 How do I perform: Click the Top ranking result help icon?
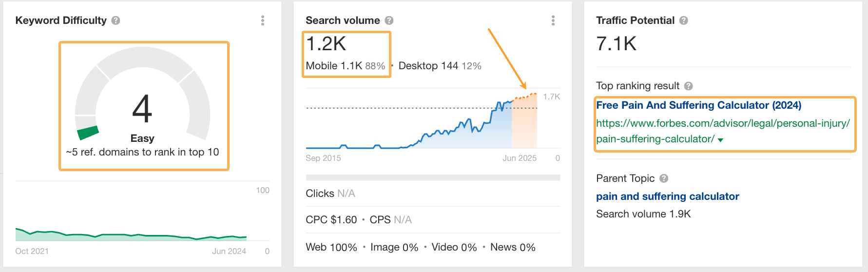[x=688, y=86]
